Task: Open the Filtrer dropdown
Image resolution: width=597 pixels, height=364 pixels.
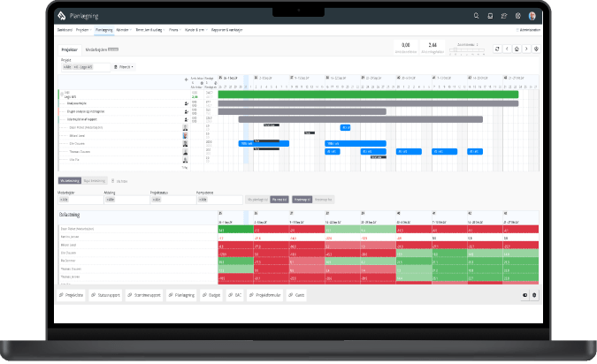Action: click(127, 66)
